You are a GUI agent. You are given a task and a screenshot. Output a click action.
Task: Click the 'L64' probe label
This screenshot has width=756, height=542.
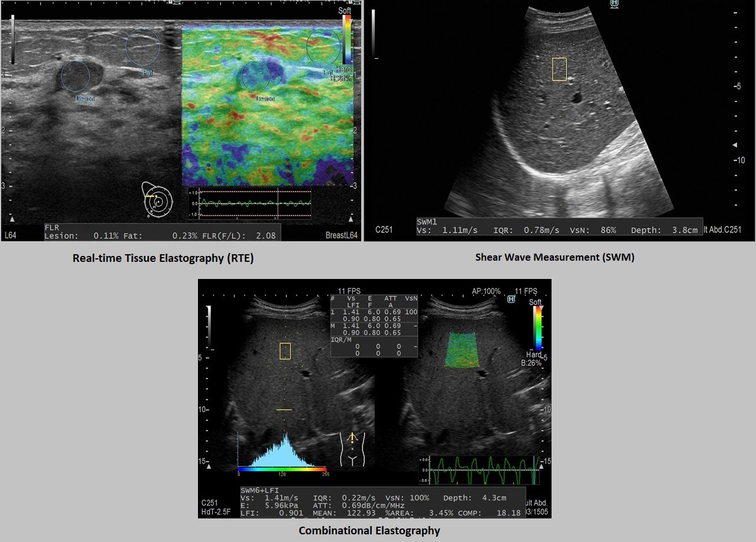(x=11, y=236)
